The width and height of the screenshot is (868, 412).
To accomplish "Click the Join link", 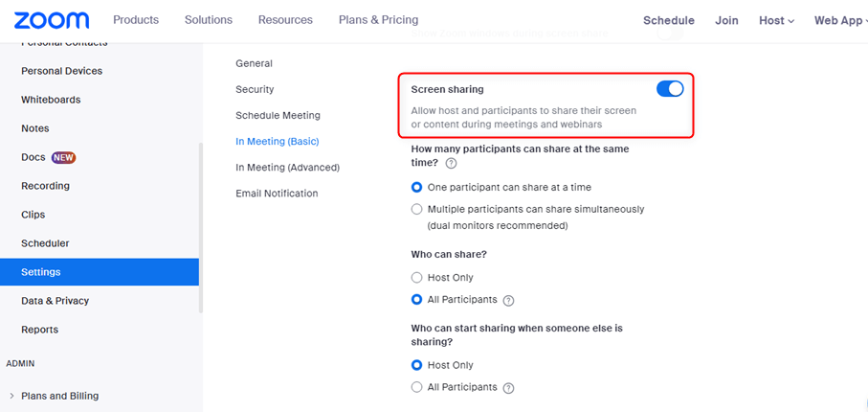I will (726, 20).
